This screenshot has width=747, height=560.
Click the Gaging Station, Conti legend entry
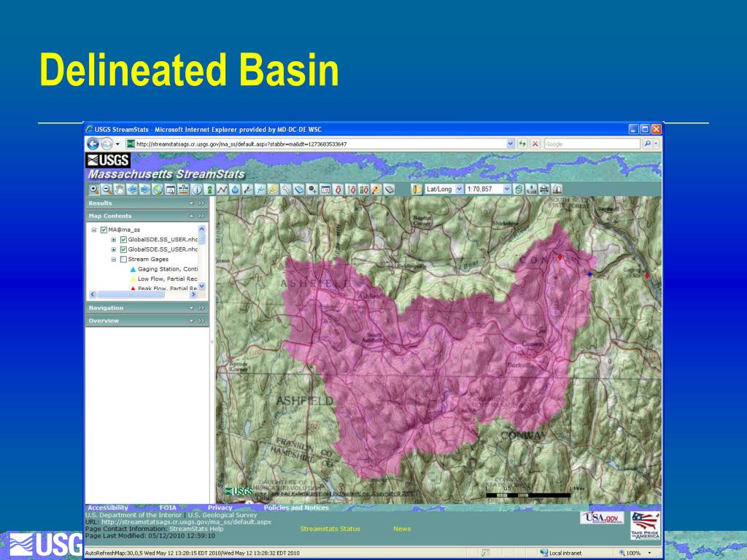coord(167,269)
